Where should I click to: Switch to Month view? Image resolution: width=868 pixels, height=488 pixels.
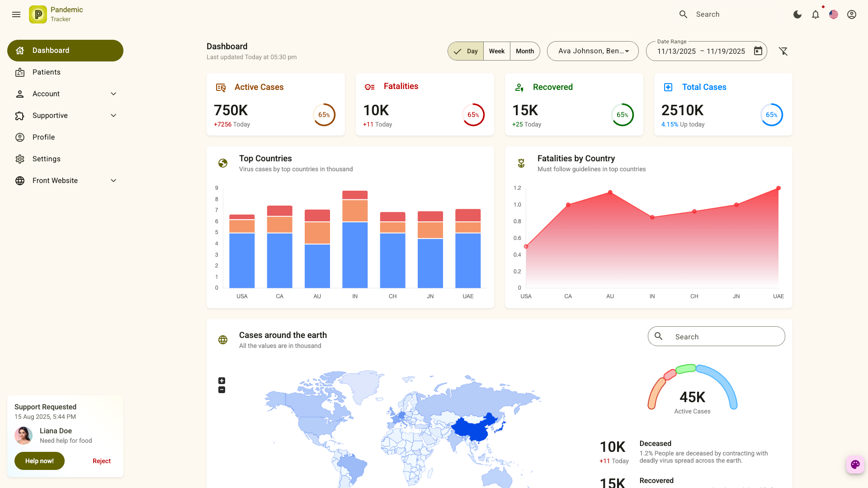click(x=524, y=51)
